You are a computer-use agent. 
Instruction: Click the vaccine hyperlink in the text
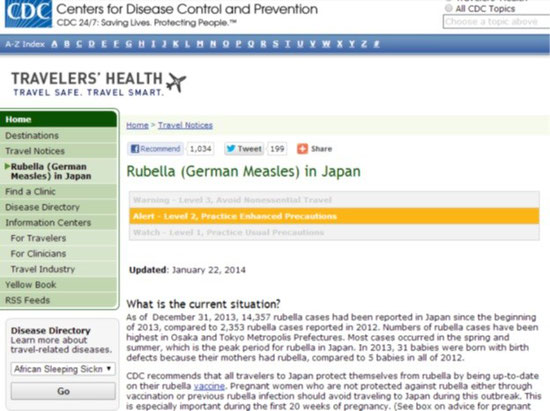(x=209, y=386)
